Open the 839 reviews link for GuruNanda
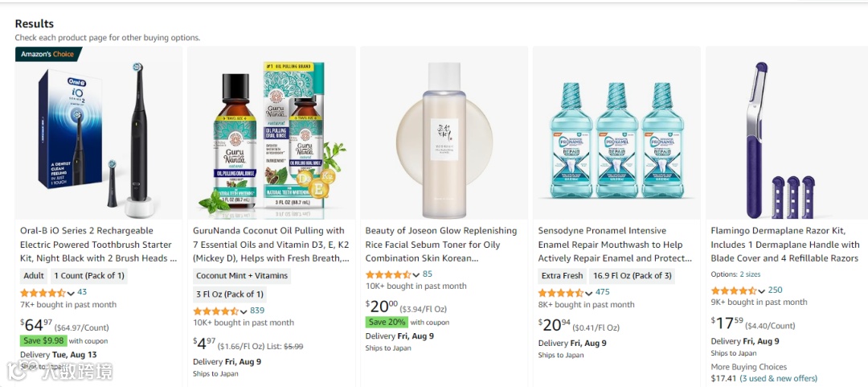Viewport: 868px width, 387px height. coord(257,311)
